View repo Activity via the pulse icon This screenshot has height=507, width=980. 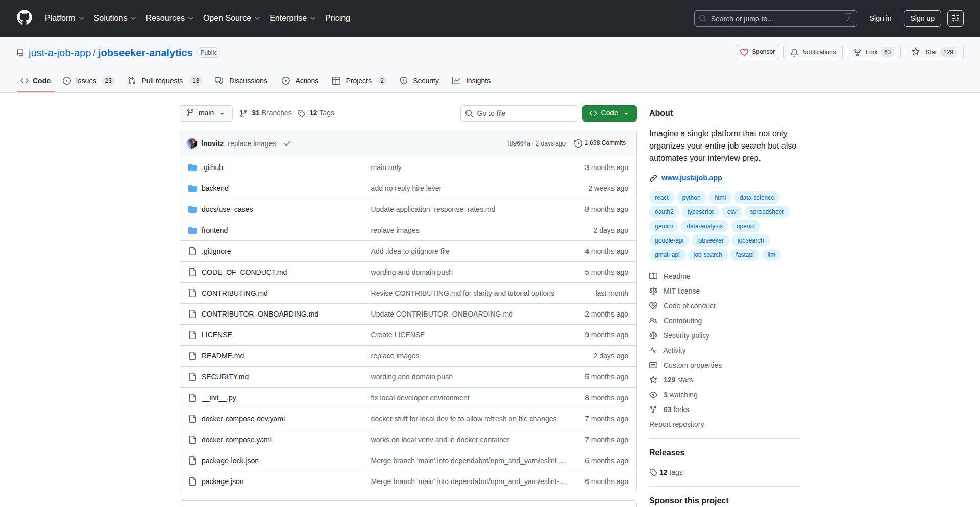[x=653, y=350]
